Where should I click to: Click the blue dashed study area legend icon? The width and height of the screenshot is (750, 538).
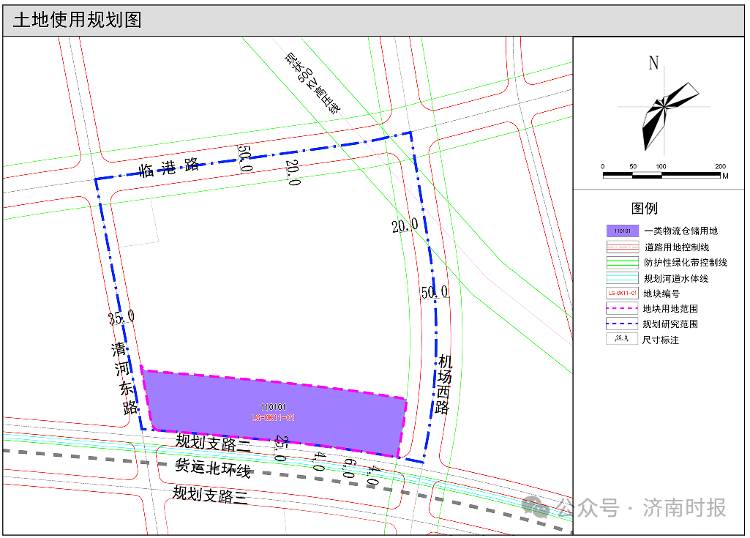click(x=621, y=324)
